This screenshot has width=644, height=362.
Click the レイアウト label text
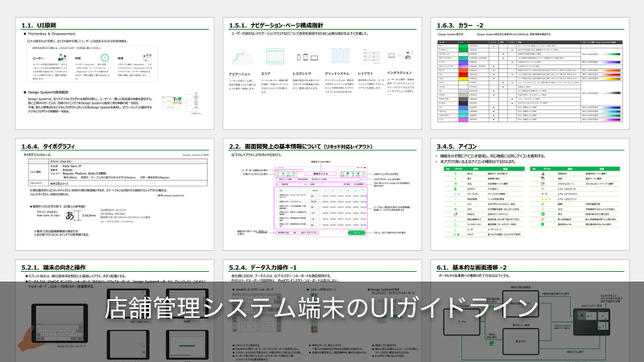click(365, 73)
